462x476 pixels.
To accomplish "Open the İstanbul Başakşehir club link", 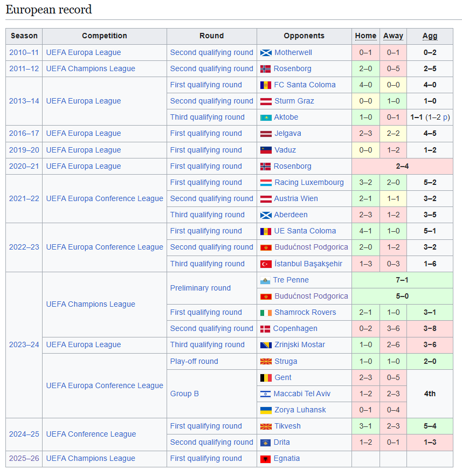I will [308, 264].
